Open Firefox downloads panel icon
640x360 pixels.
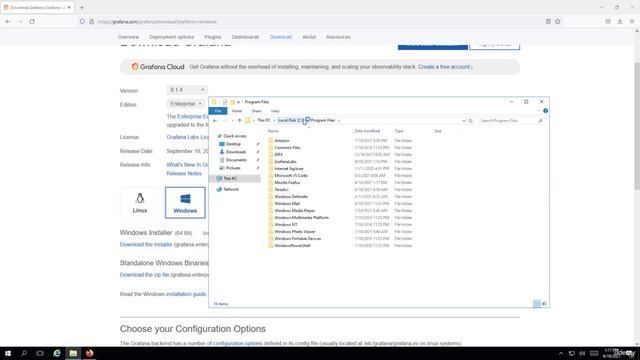(x=620, y=22)
